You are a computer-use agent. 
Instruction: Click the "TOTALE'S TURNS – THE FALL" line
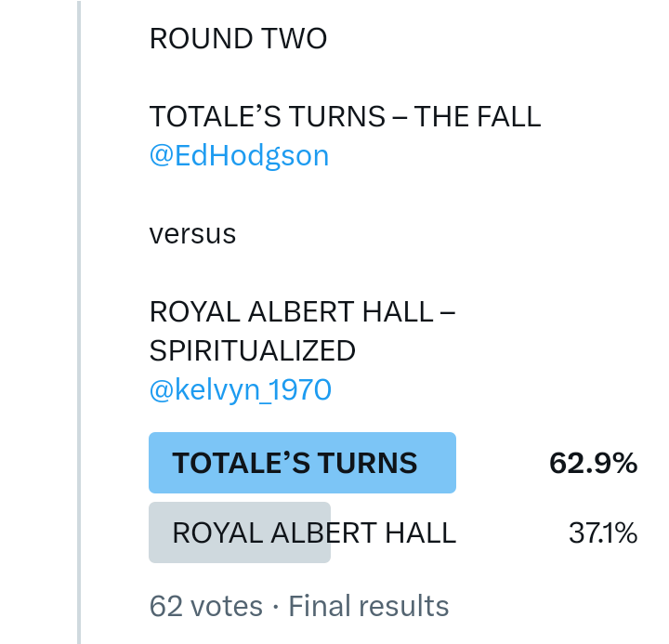click(344, 117)
